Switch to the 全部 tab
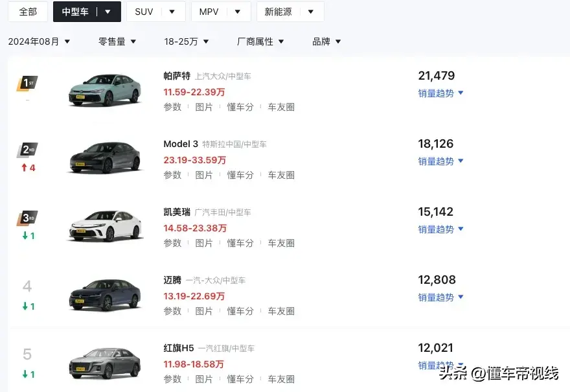The height and width of the screenshot is (392, 570). [x=27, y=11]
